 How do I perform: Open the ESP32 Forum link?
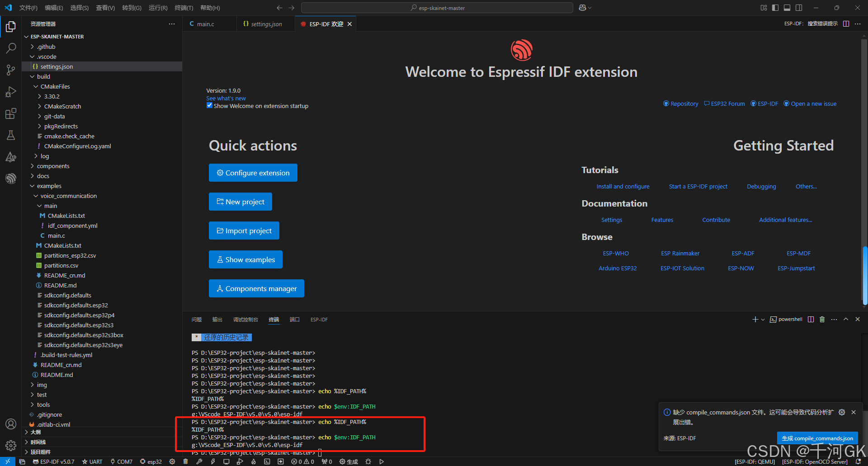(x=724, y=104)
